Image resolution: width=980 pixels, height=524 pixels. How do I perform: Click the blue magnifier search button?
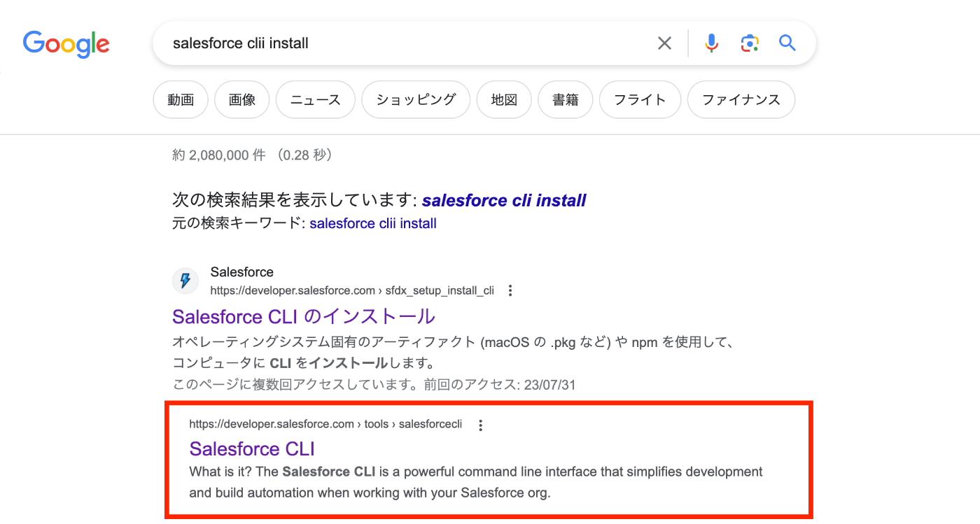coord(787,43)
